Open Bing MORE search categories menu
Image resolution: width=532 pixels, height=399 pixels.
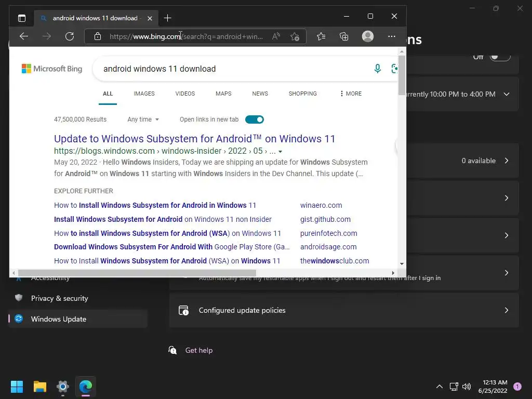tap(351, 94)
